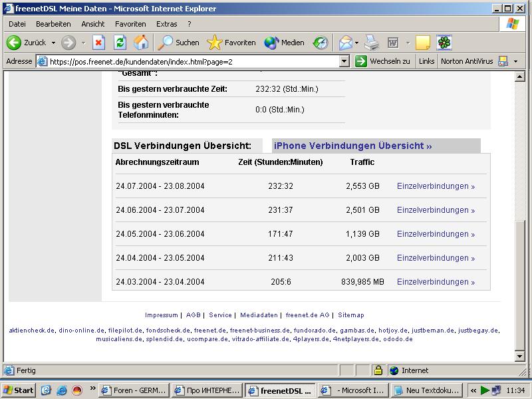Switch to Foren - GERM... taskbar window

coord(134,390)
